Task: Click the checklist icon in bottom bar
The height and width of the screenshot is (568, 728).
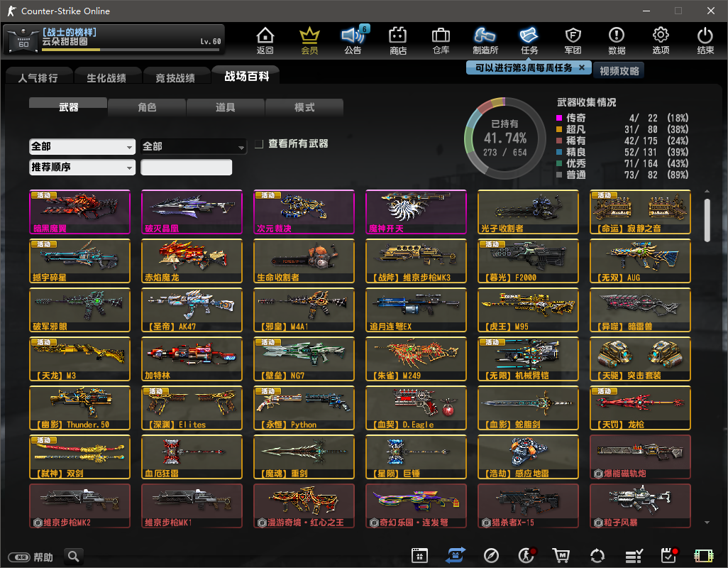Action: pyautogui.click(x=634, y=555)
